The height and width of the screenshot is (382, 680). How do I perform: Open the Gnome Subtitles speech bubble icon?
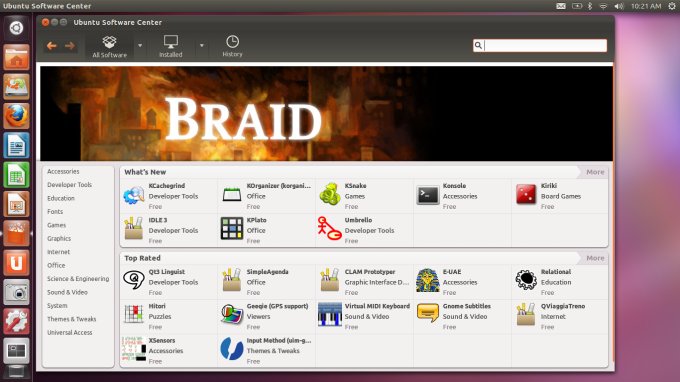[428, 313]
